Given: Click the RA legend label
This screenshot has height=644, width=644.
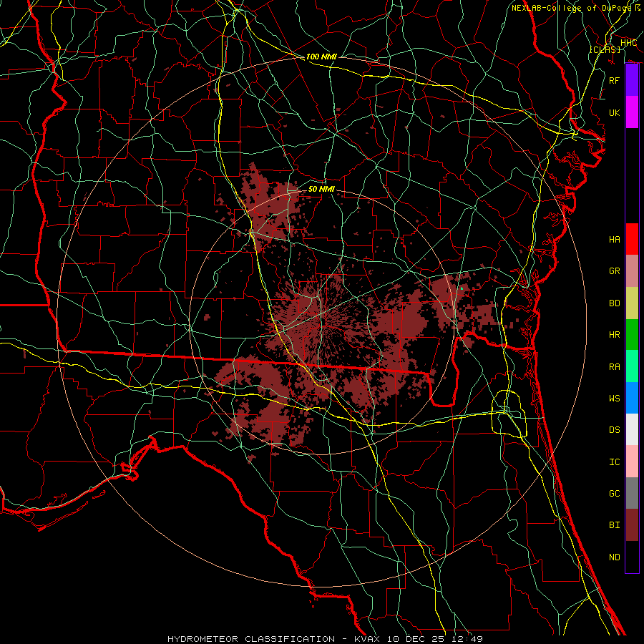Looking at the screenshot, I should point(615,367).
